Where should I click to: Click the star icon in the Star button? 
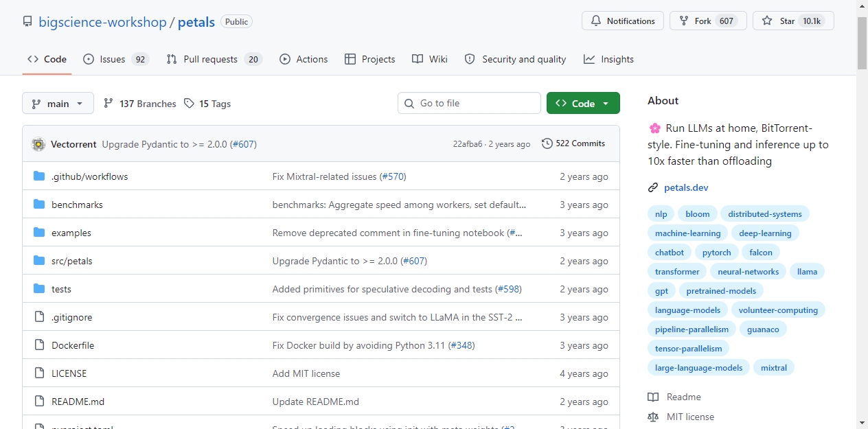coord(767,21)
